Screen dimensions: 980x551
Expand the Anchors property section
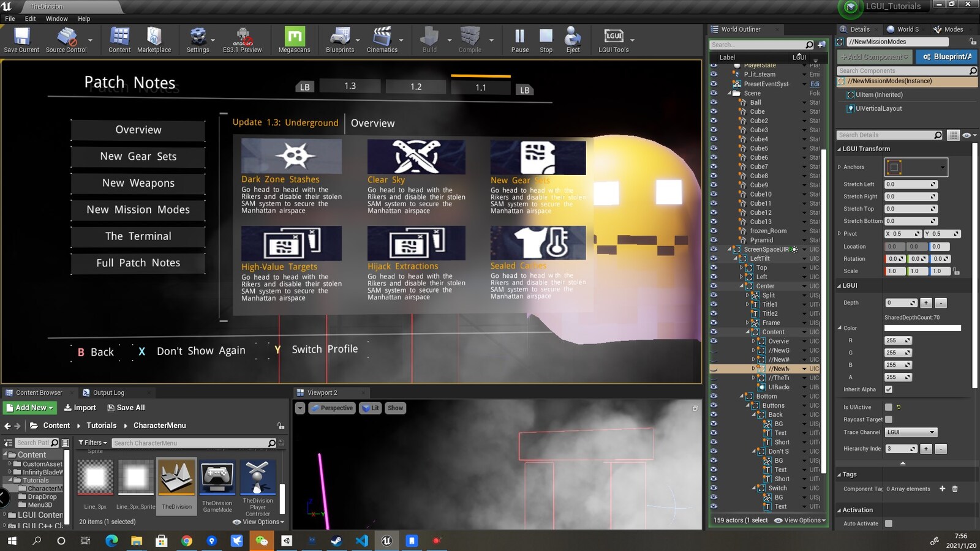(x=840, y=167)
